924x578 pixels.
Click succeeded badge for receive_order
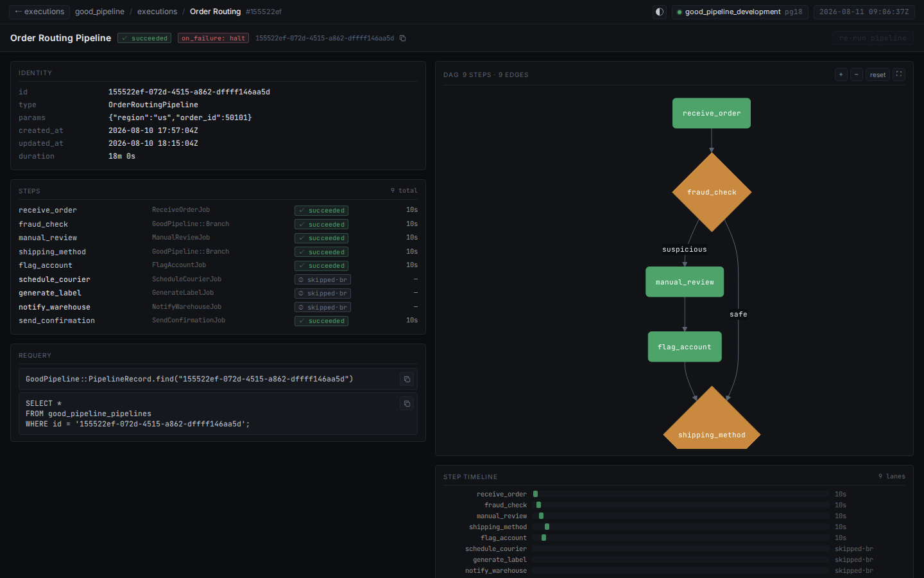point(321,211)
